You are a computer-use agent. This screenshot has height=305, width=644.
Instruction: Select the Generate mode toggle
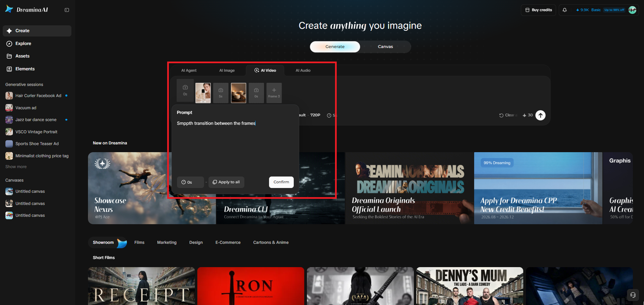335,47
